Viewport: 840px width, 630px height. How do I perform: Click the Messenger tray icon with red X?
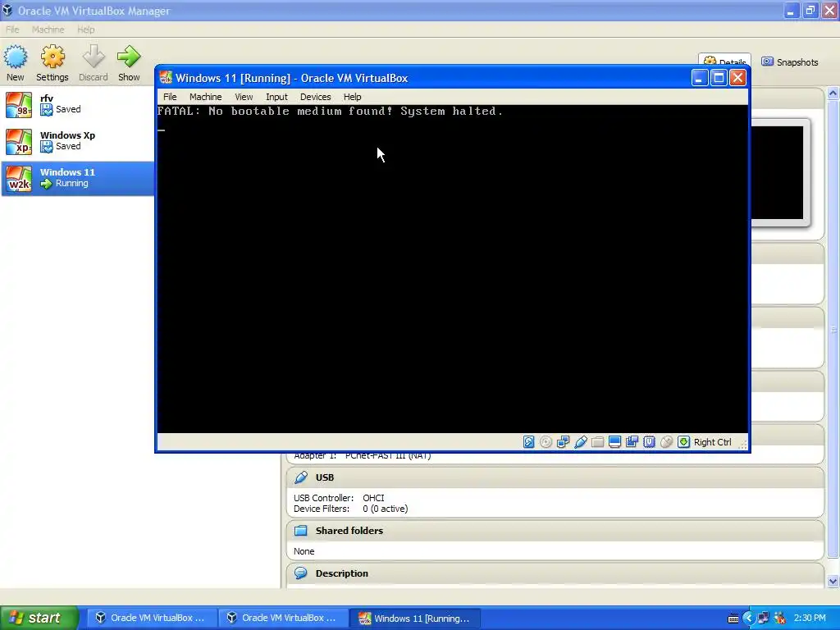coord(780,619)
